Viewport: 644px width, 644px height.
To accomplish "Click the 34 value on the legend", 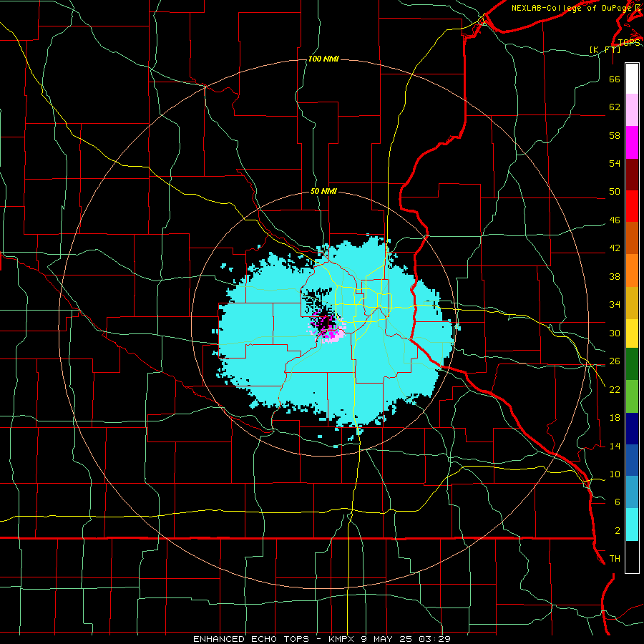I will point(615,304).
